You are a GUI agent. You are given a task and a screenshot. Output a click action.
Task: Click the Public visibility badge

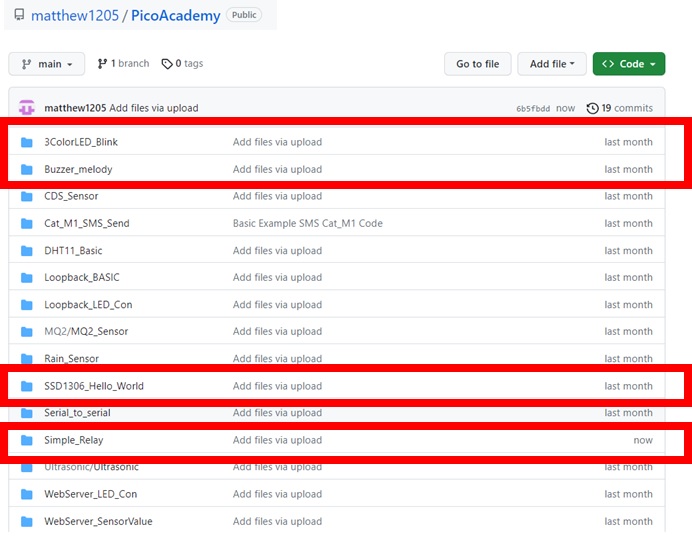(244, 15)
